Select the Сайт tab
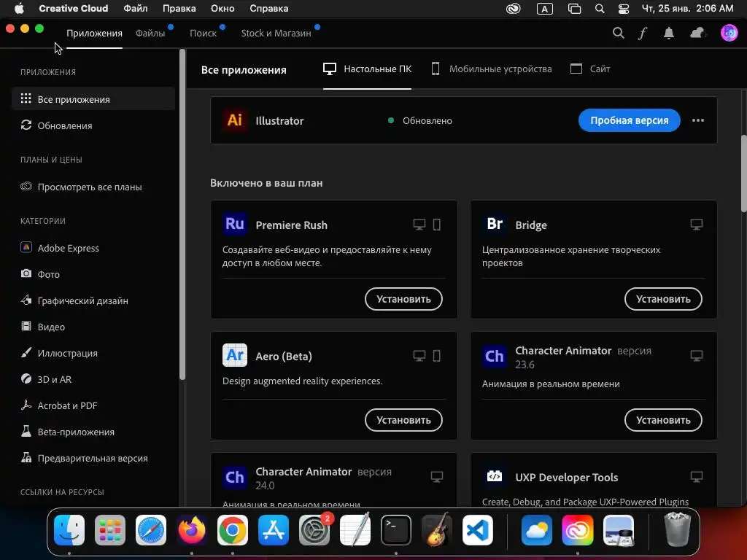 pyautogui.click(x=590, y=69)
